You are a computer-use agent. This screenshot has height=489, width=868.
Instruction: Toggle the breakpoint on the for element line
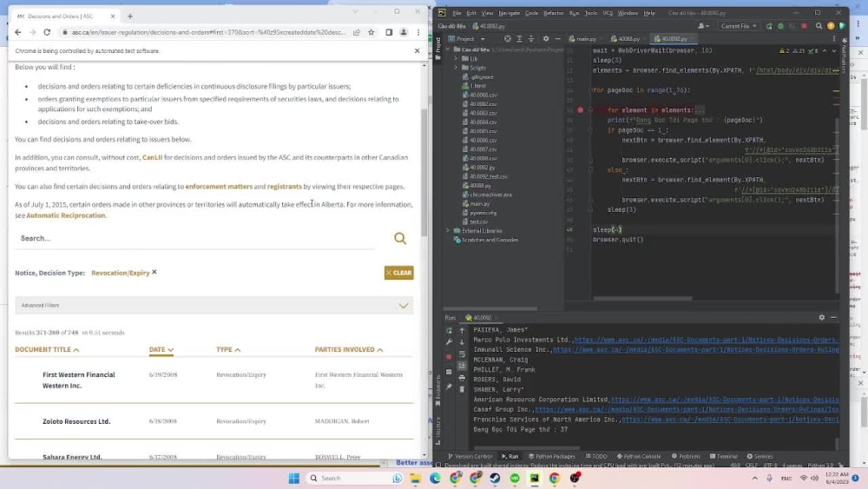(x=580, y=109)
